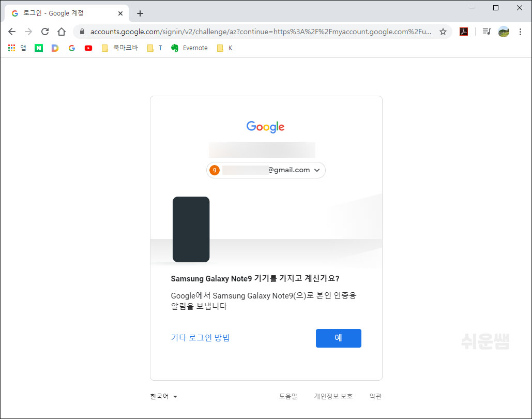532x419 pixels.
Task: Click the padlock site security icon
Action: tap(82, 32)
